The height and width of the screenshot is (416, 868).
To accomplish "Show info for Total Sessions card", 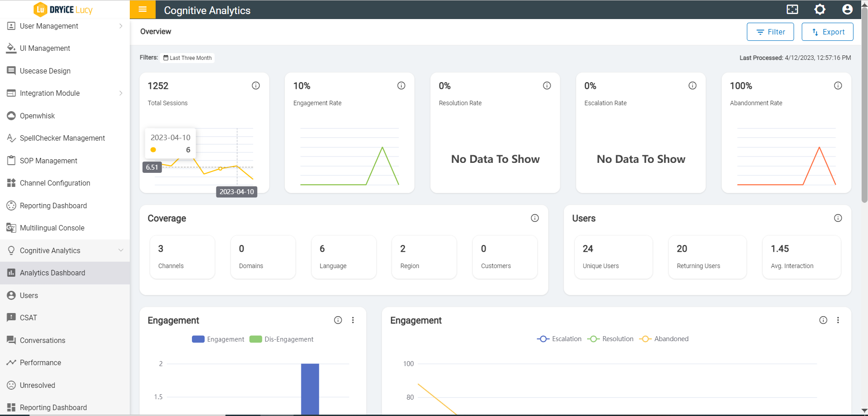I will [256, 86].
